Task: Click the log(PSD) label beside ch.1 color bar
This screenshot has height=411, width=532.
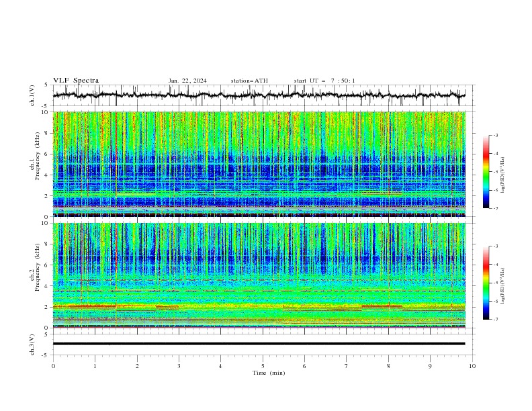Action: click(502, 175)
